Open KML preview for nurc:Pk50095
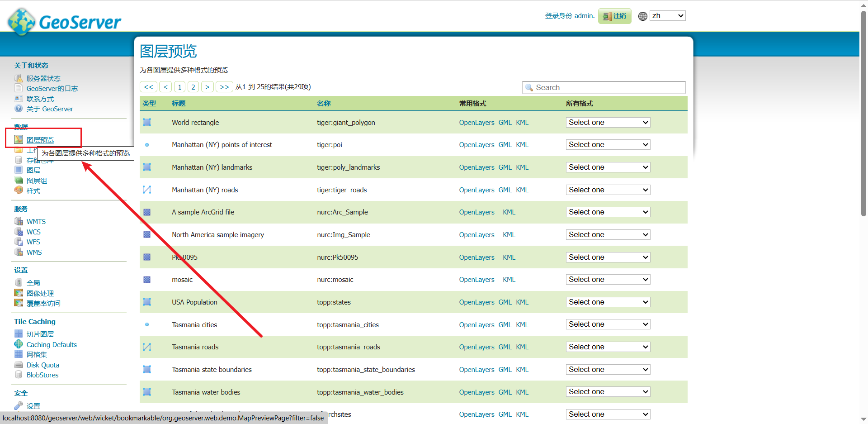 (x=509, y=257)
